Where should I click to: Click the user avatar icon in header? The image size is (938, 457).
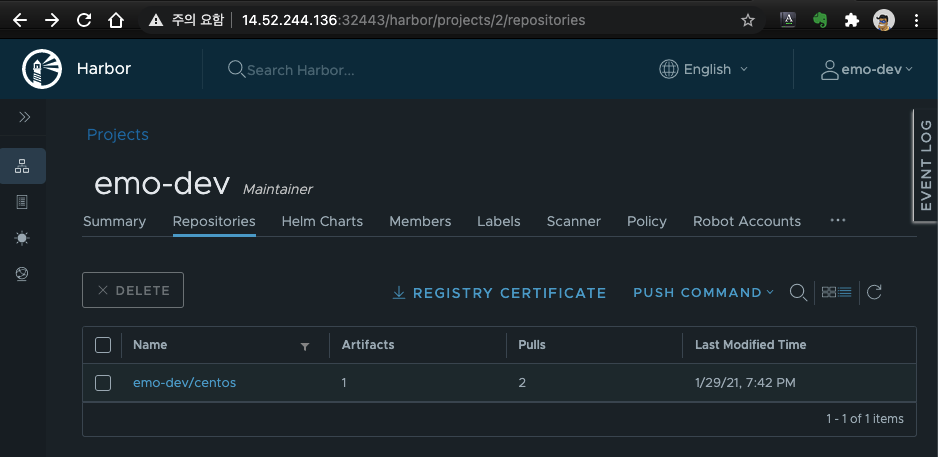(x=829, y=70)
